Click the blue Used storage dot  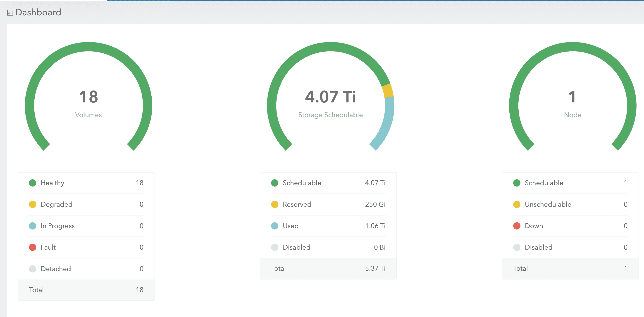(x=274, y=226)
